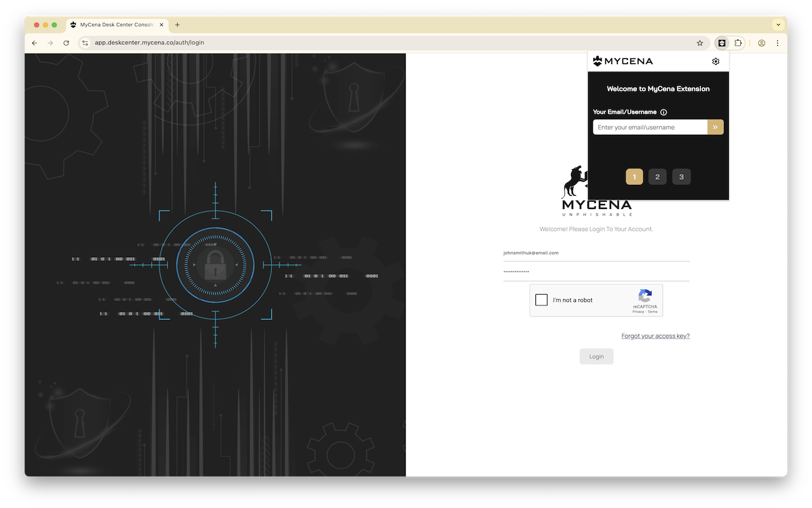Screen dimensions: 812x508
Task: Close the MyCena Desk Center Console tab
Action: point(162,25)
